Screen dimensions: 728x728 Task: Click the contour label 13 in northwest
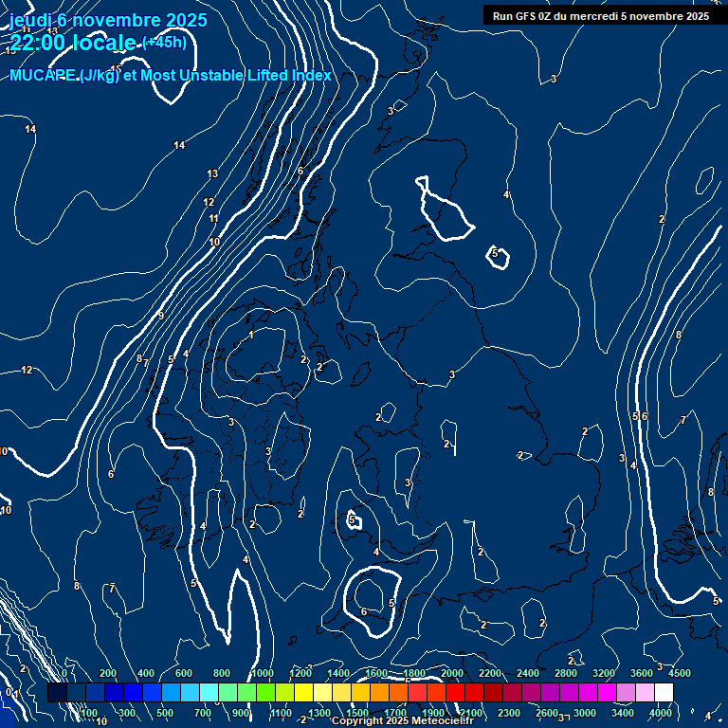tap(212, 173)
